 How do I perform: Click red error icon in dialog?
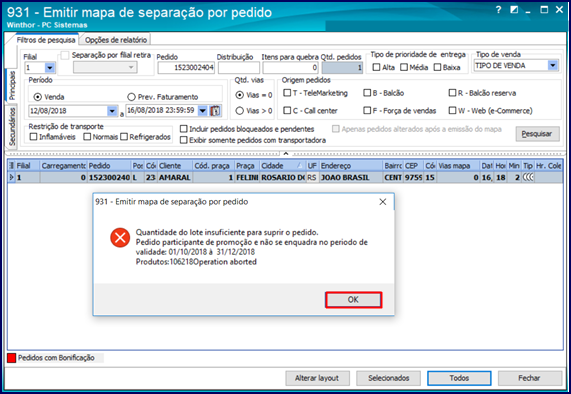point(120,238)
